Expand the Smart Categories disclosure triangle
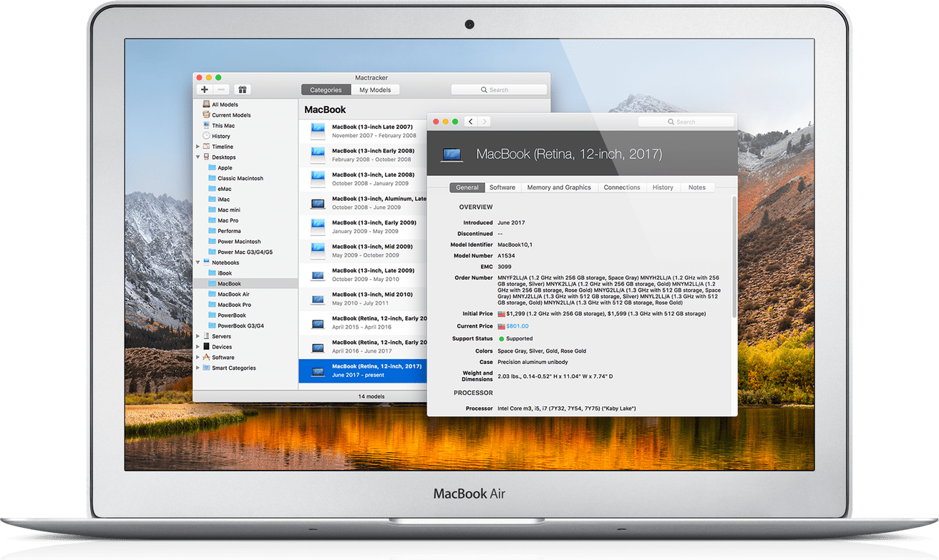939x560 pixels. [198, 368]
